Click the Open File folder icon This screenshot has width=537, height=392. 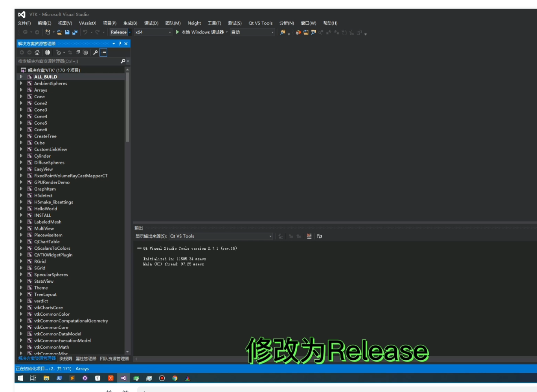pyautogui.click(x=60, y=32)
